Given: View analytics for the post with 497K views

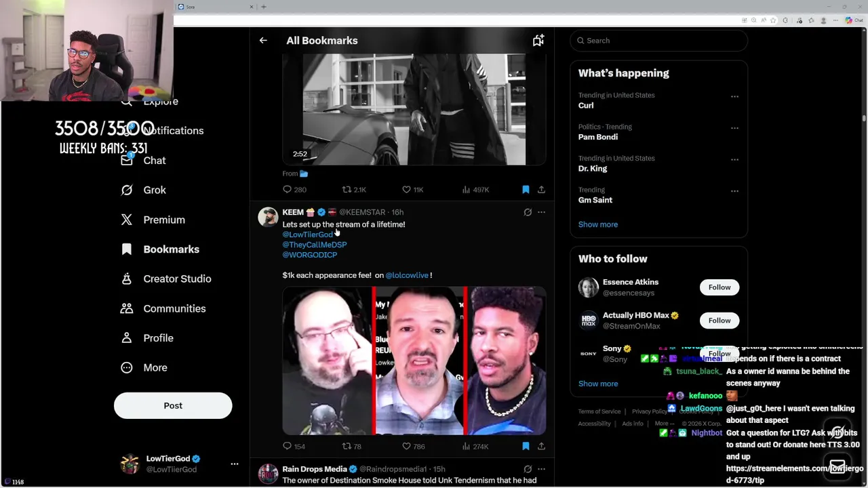Looking at the screenshot, I should pos(475,190).
